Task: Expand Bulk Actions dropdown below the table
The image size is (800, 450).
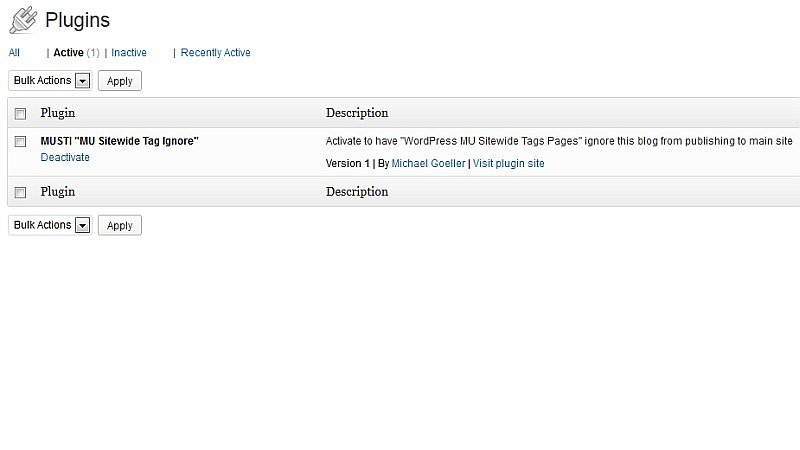Action: pos(50,225)
